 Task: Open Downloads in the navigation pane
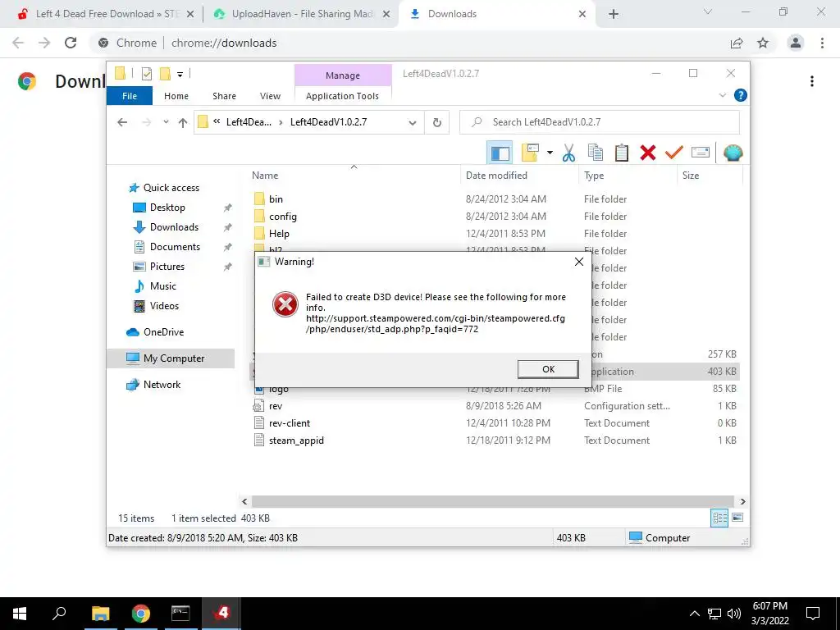(174, 227)
